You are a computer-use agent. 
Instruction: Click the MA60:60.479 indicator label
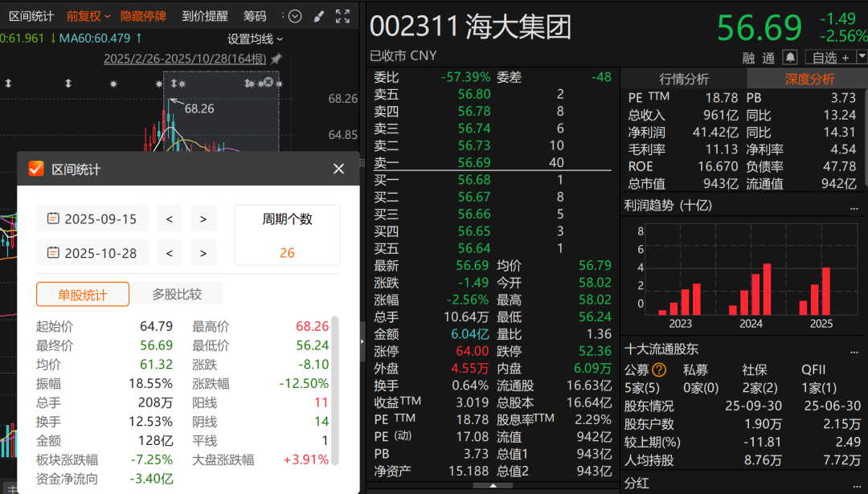(x=95, y=39)
